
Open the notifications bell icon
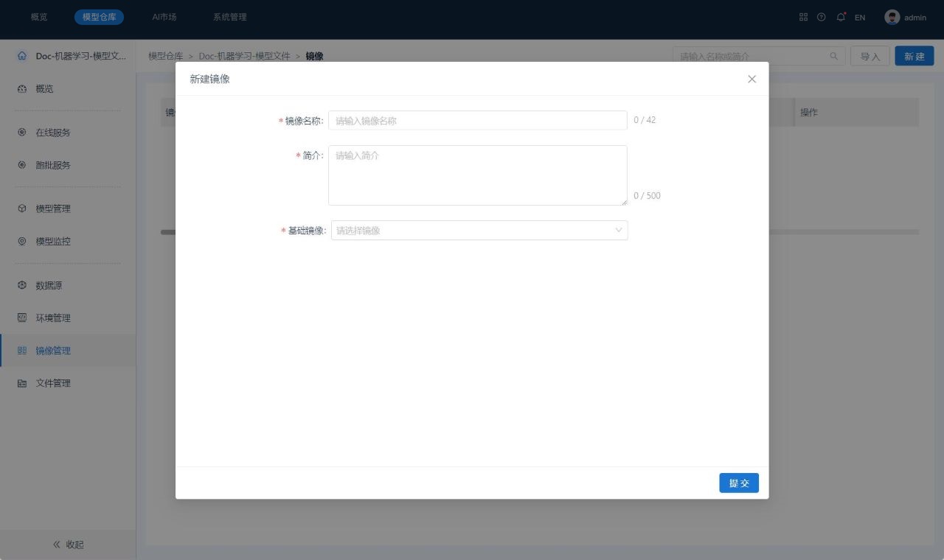pyautogui.click(x=841, y=17)
